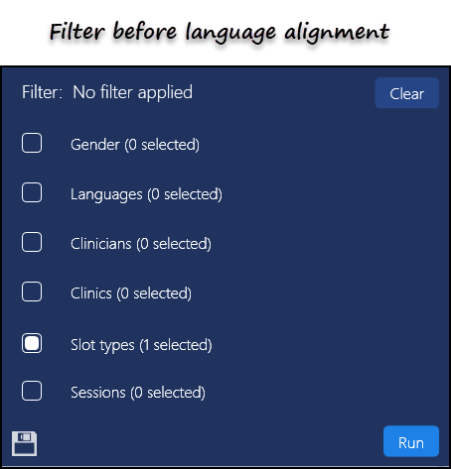This screenshot has height=469, width=451.
Task: Click the save filter floppy disk icon
Action: (x=24, y=443)
